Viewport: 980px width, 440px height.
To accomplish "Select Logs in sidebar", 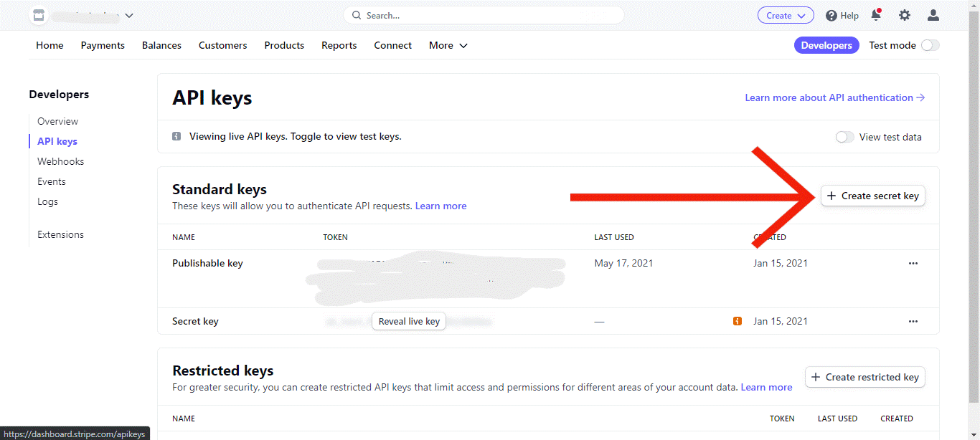I will click(47, 201).
